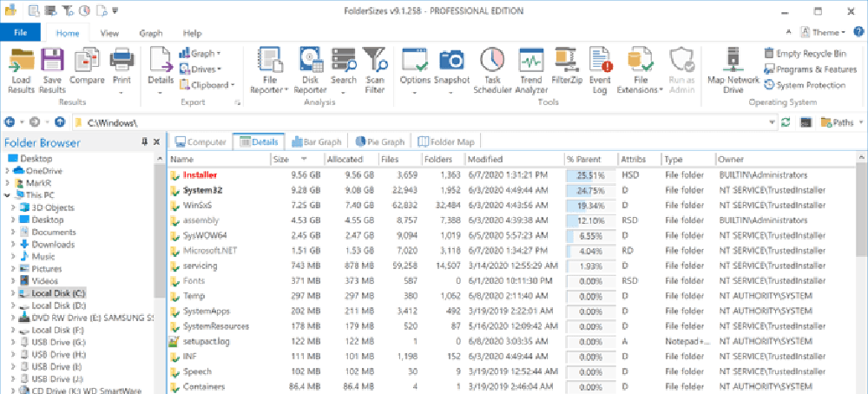Switch to the Bar Graph tab
The height and width of the screenshot is (394, 868).
coord(316,142)
